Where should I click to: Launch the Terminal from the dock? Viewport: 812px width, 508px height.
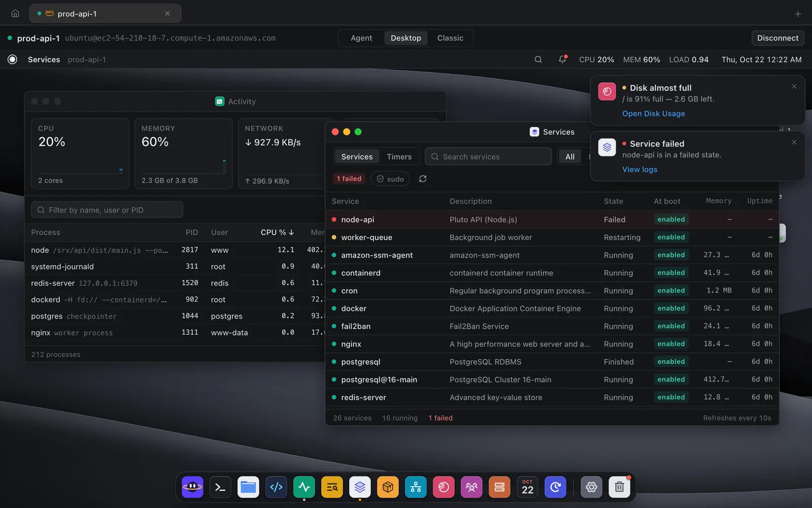[220, 487]
